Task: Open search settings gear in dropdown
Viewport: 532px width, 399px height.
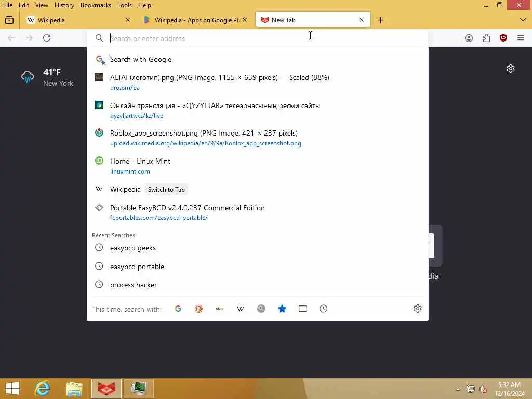Action: tap(417, 309)
